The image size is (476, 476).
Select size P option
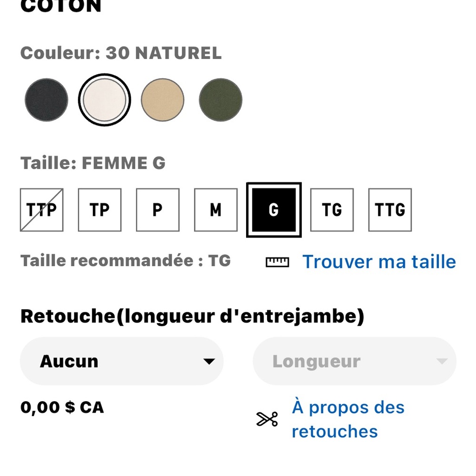click(158, 210)
